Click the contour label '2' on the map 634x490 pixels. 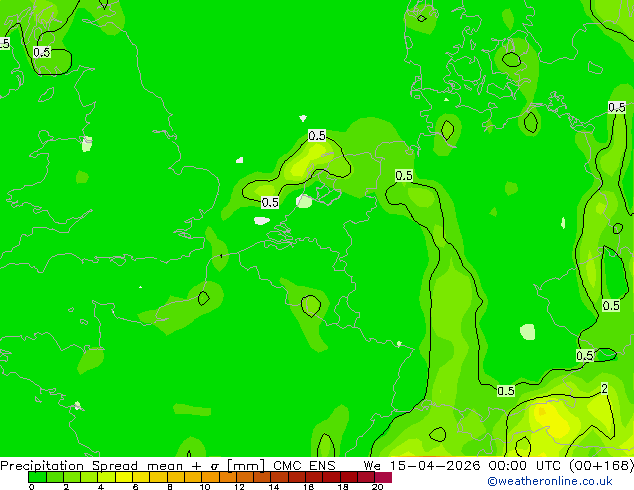coord(604,389)
